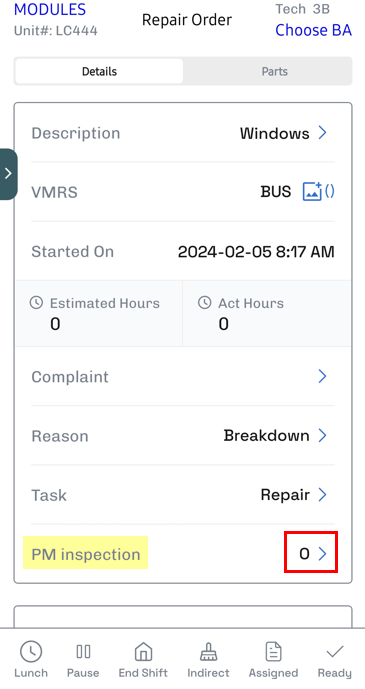Click the Started On date value
The image size is (365, 689).
point(256,251)
